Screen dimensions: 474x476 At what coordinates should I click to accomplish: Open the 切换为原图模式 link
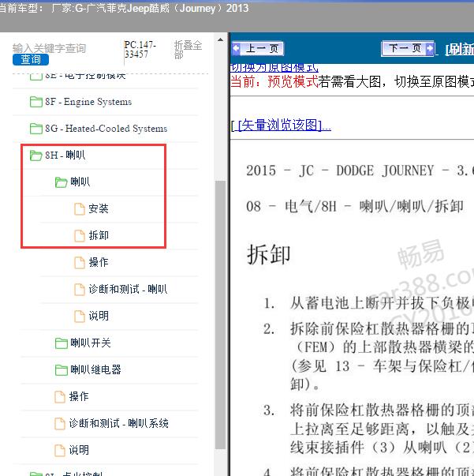274,67
